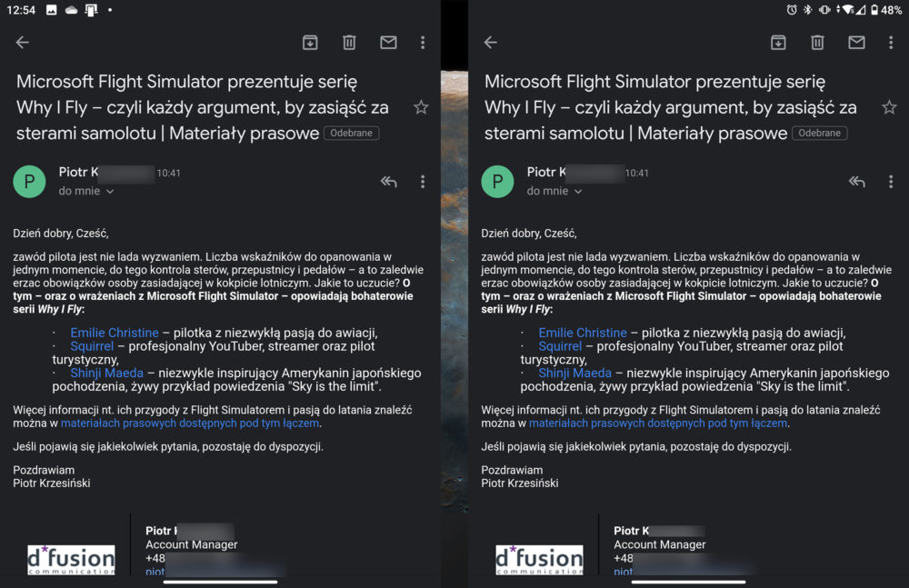The width and height of the screenshot is (909, 588).
Task: Tap back arrow in right email pane
Action: point(491,43)
